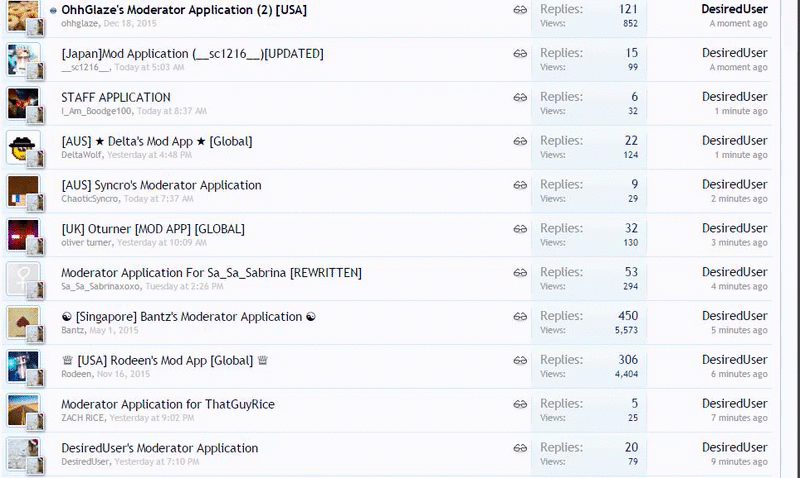Screen dimensions: 800x478
Task: Open [USA] Rodeen's Mod App [Global] thread
Action: [165, 361]
